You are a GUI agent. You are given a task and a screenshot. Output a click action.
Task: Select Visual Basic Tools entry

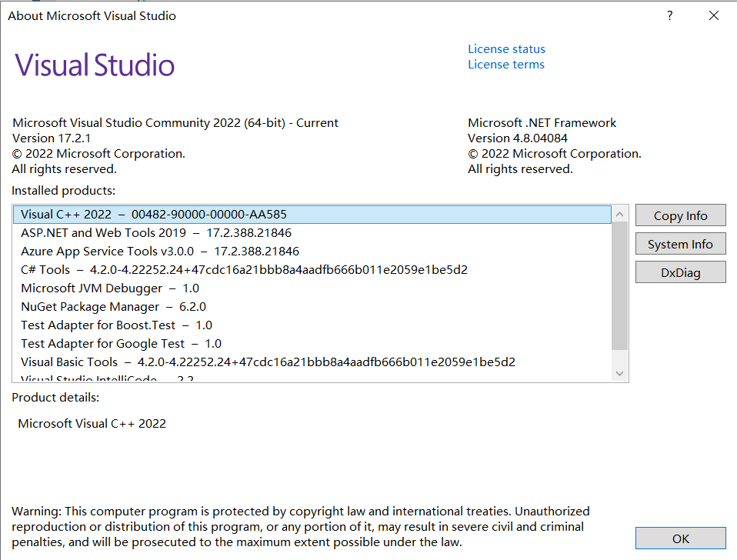pyautogui.click(x=154, y=362)
